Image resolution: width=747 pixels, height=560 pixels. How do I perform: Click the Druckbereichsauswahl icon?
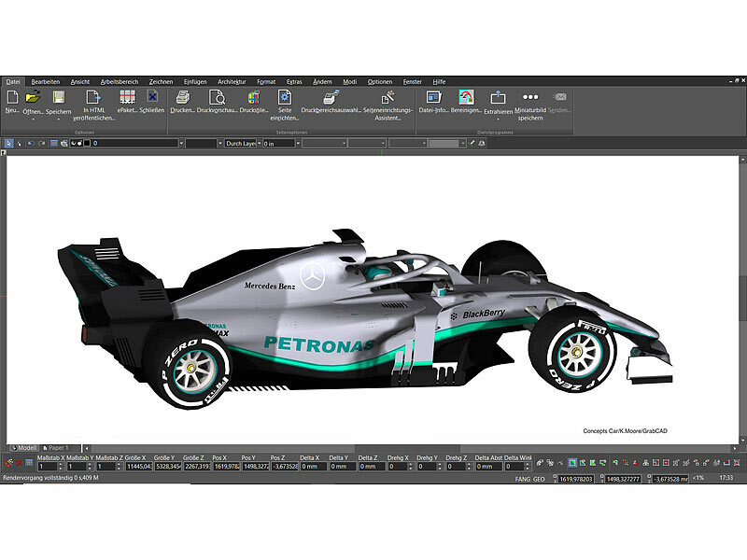coord(331,97)
